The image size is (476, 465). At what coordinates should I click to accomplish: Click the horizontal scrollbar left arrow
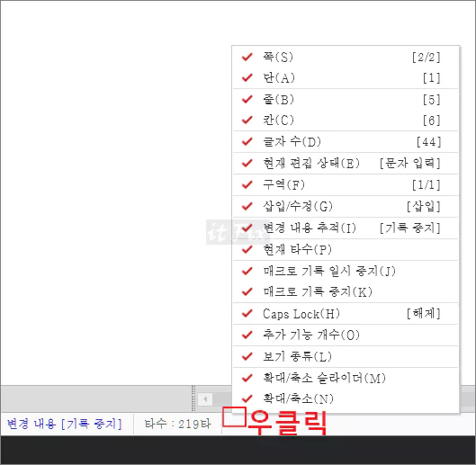pos(205,398)
